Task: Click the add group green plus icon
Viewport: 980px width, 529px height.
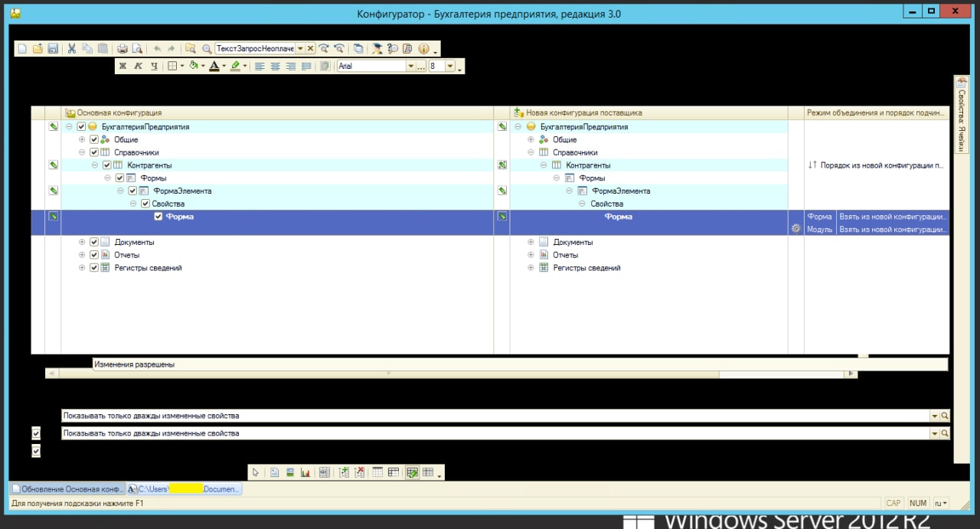Action: pos(345,472)
